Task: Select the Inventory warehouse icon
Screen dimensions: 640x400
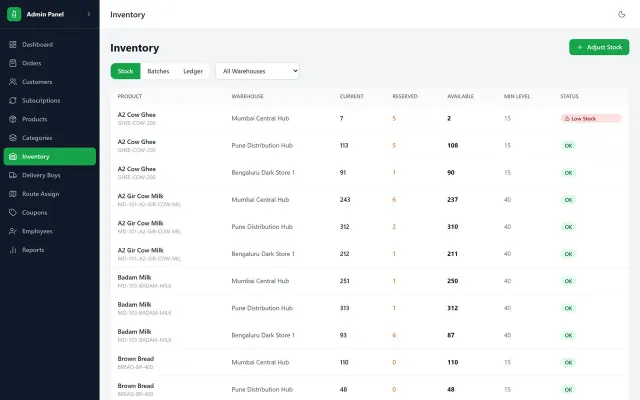Action: [13, 156]
